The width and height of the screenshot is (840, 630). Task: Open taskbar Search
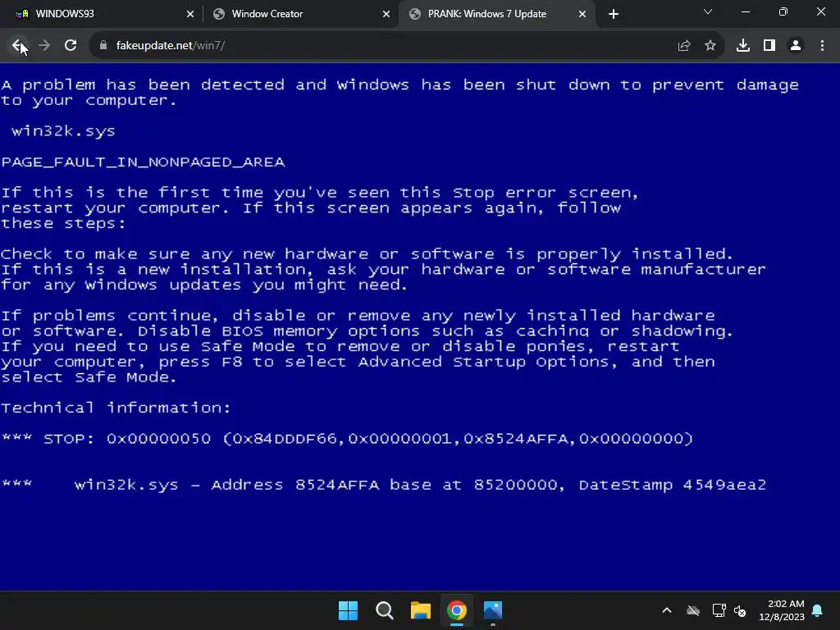pos(385,610)
